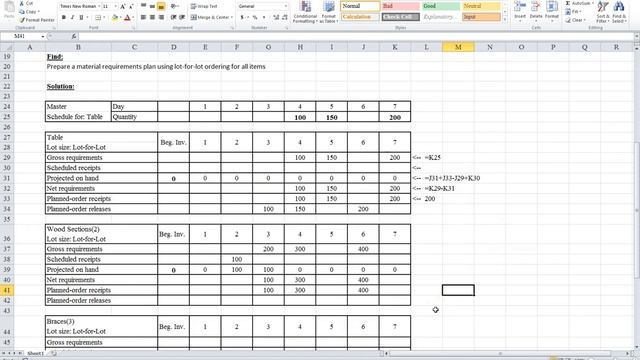Click the Copy icon in Clipboard
640x360 pixels.
[22, 12]
